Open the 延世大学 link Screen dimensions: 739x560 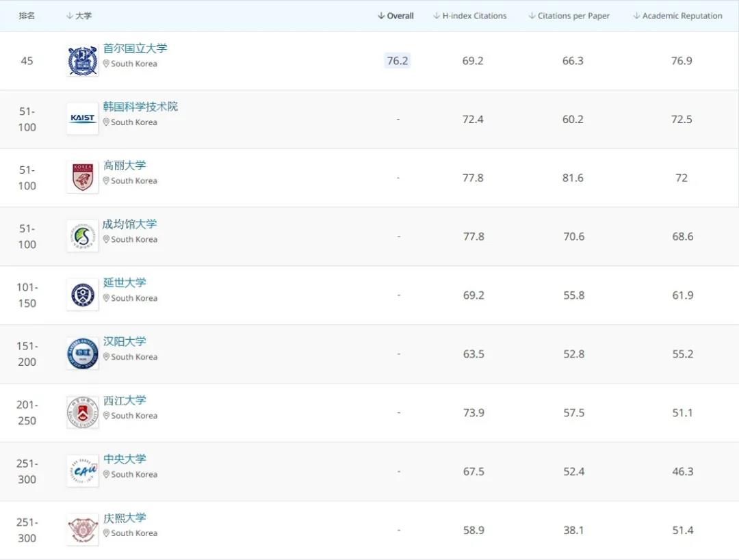125,283
